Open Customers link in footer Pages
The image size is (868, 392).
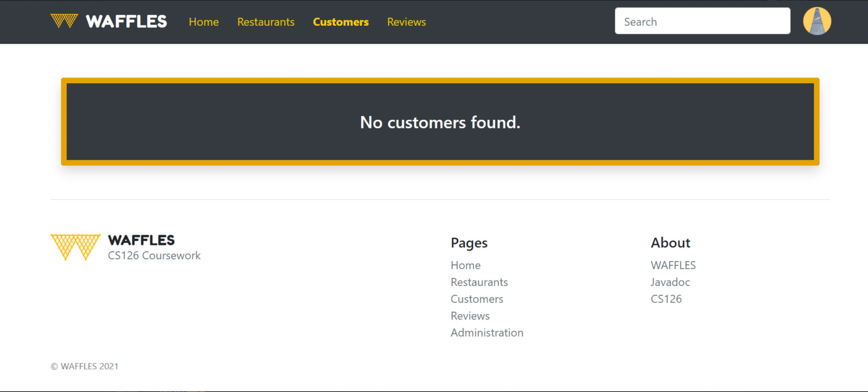tap(477, 299)
